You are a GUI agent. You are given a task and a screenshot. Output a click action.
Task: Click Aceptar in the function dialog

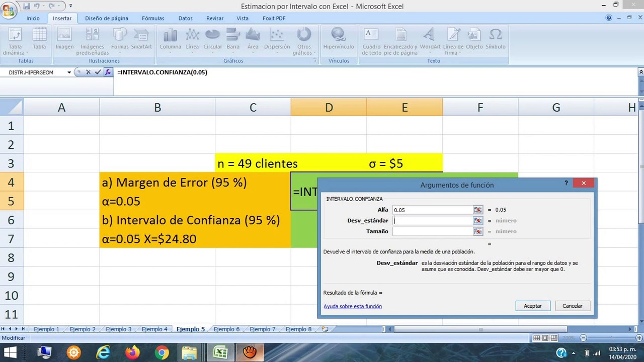point(533,306)
